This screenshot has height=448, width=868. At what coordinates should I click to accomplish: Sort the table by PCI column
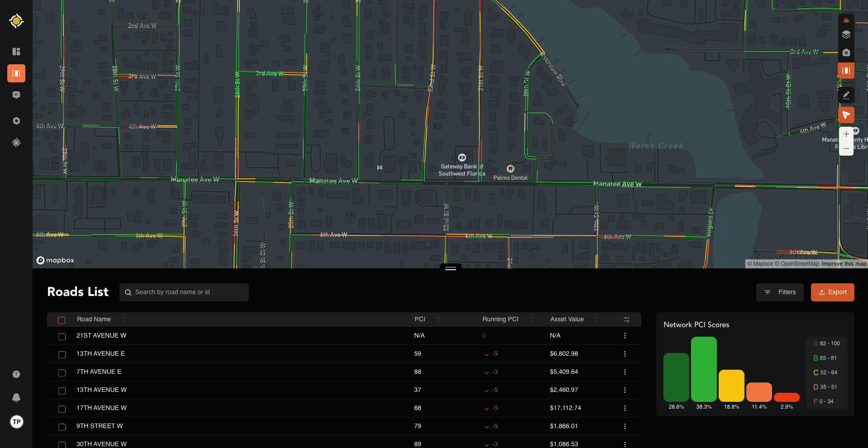pyautogui.click(x=438, y=319)
